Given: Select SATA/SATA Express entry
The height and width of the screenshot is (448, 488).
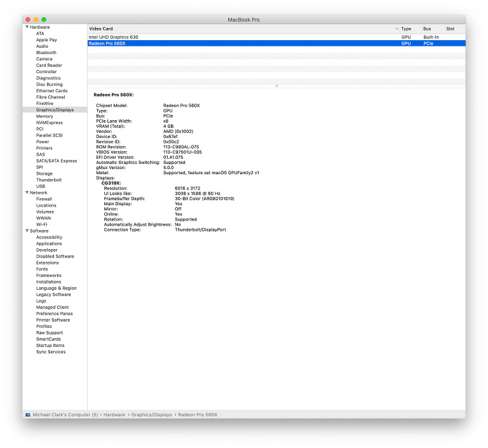Looking at the screenshot, I should (57, 161).
